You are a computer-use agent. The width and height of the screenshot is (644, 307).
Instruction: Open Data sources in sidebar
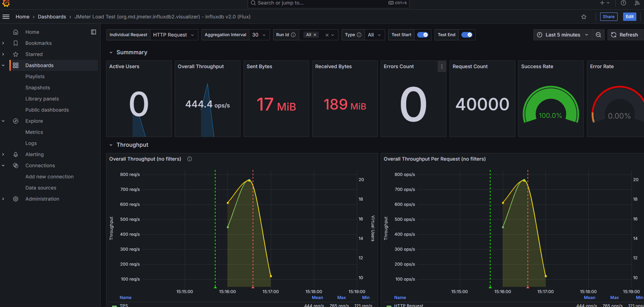(41, 188)
